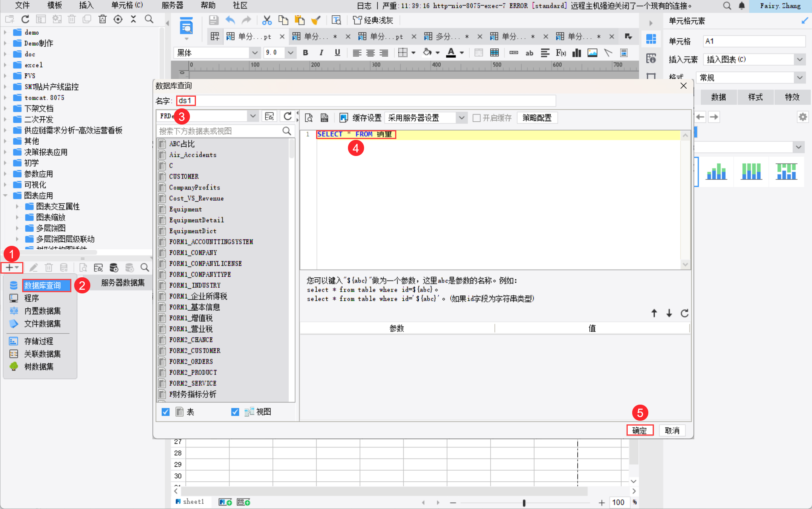This screenshot has width=812, height=509.
Task: Click the bold formatting icon
Action: pos(305,53)
